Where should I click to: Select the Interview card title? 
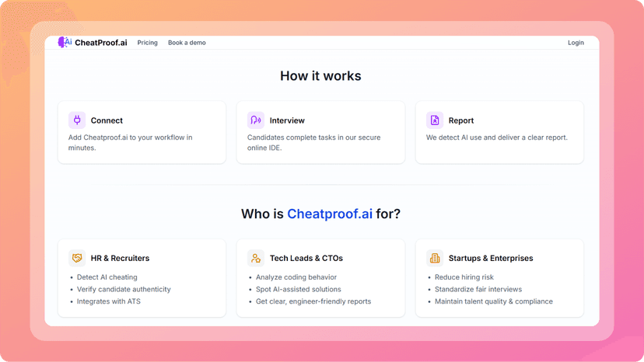pyautogui.click(x=287, y=120)
